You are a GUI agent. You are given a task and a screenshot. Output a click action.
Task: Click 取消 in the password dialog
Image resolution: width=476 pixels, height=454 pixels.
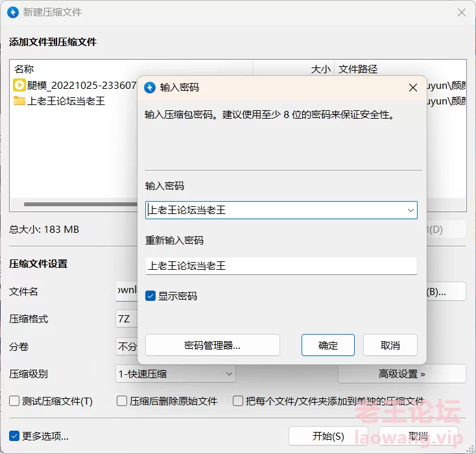pos(390,345)
